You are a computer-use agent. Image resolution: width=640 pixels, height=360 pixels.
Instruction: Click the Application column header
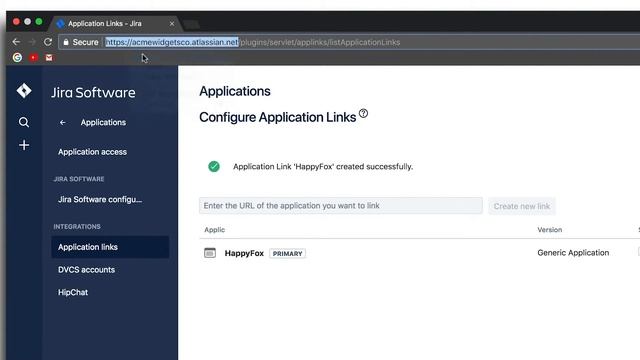215,230
